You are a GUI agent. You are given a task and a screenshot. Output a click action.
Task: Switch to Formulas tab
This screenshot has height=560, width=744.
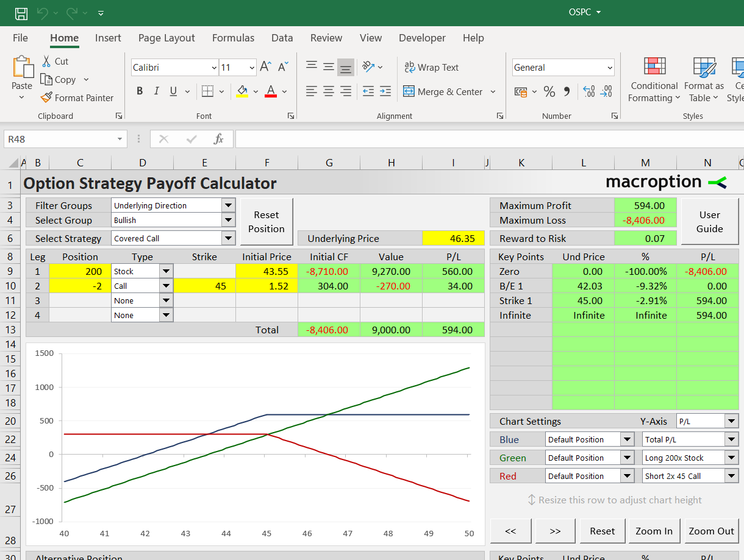click(x=233, y=38)
